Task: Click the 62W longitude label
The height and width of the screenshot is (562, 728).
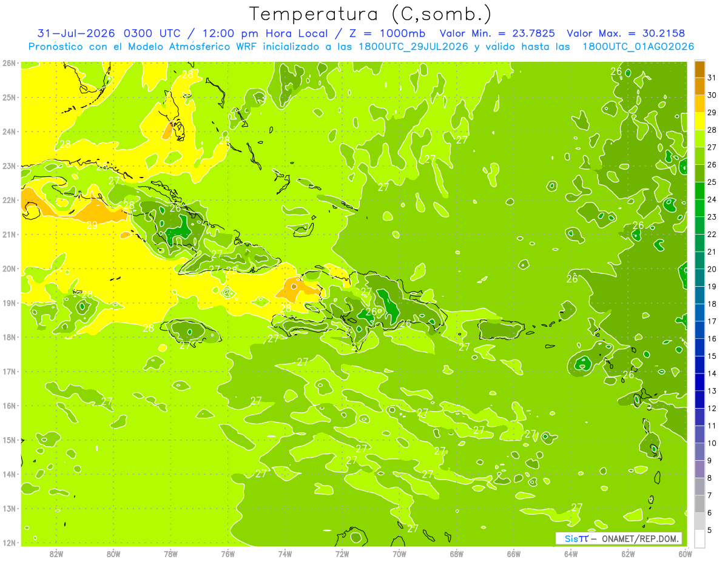Action: (628, 554)
